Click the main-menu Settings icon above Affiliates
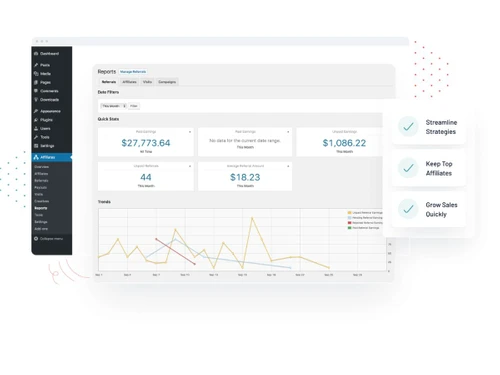 coord(36,146)
